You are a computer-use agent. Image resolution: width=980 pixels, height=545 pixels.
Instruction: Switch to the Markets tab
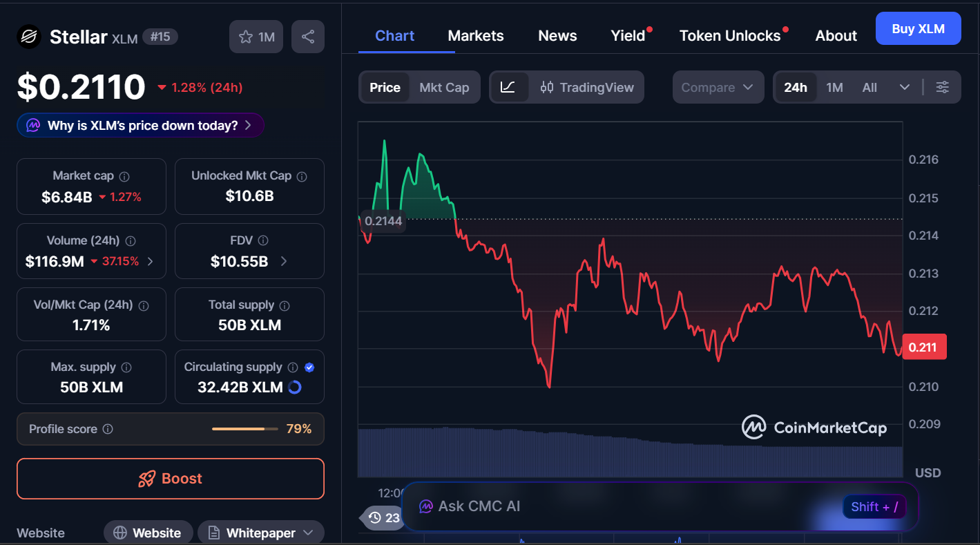coord(475,35)
